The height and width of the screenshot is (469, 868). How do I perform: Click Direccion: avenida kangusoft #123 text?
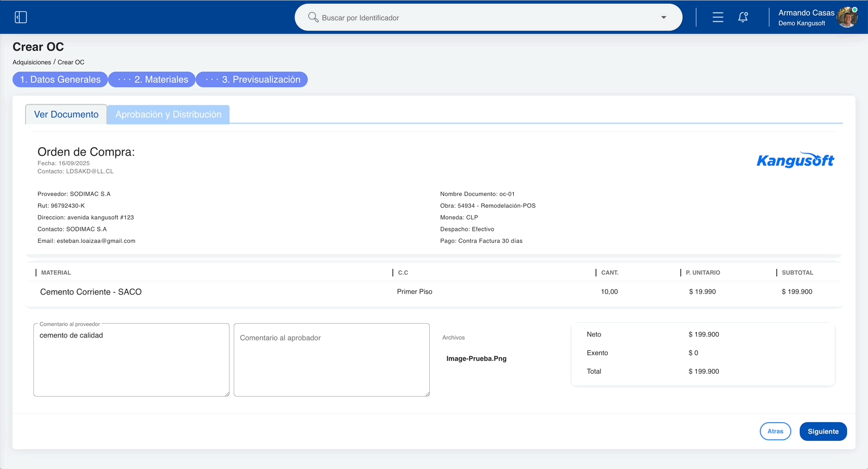tap(86, 217)
